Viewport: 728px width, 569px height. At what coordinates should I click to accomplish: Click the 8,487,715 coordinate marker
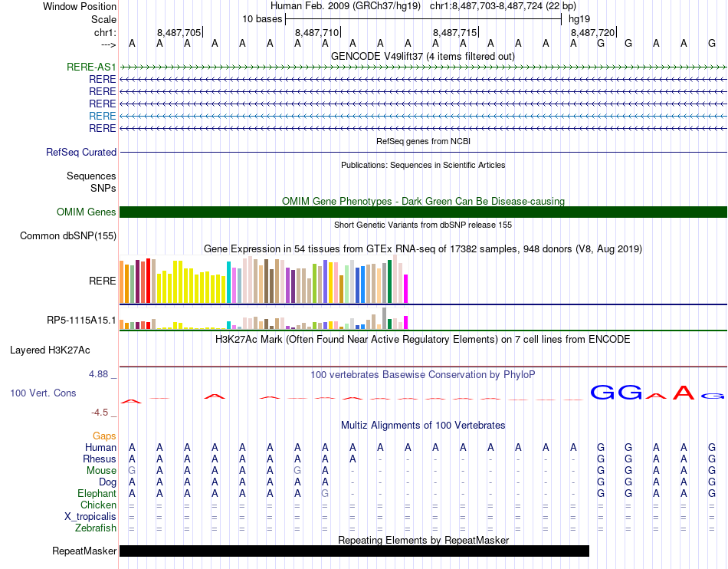tap(455, 32)
